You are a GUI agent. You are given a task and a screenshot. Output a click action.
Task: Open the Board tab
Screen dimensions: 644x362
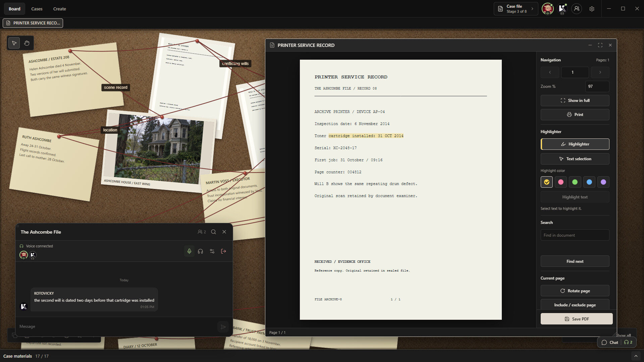point(14,9)
